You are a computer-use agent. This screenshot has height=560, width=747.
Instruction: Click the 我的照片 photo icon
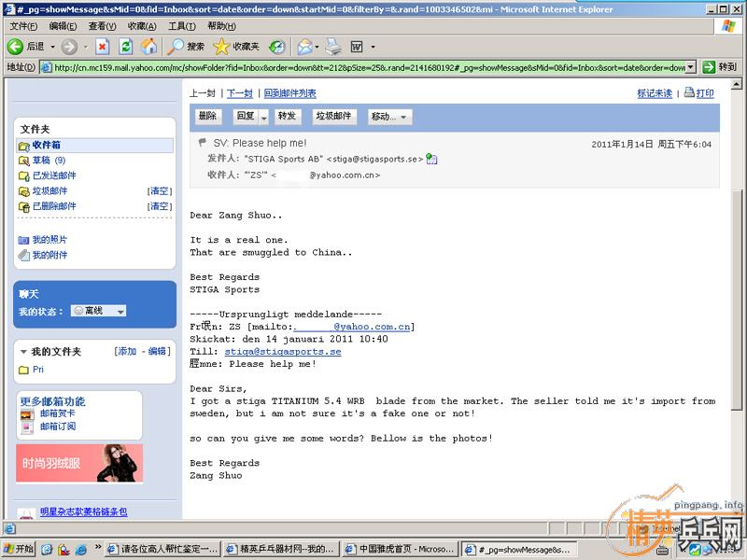click(24, 240)
